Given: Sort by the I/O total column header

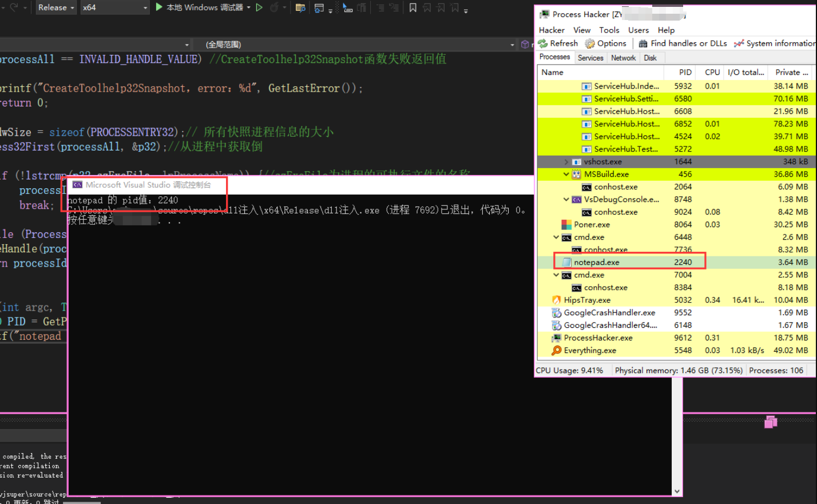Looking at the screenshot, I should (x=745, y=72).
